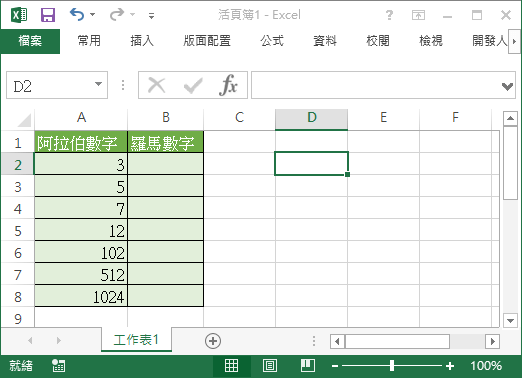Confirm entry with the checkmark button

click(193, 86)
